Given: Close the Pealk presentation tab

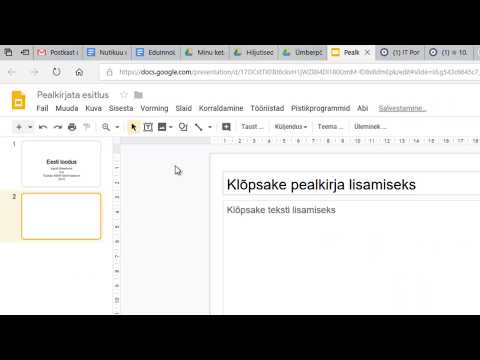Looking at the screenshot, I should pyautogui.click(x=367, y=52).
